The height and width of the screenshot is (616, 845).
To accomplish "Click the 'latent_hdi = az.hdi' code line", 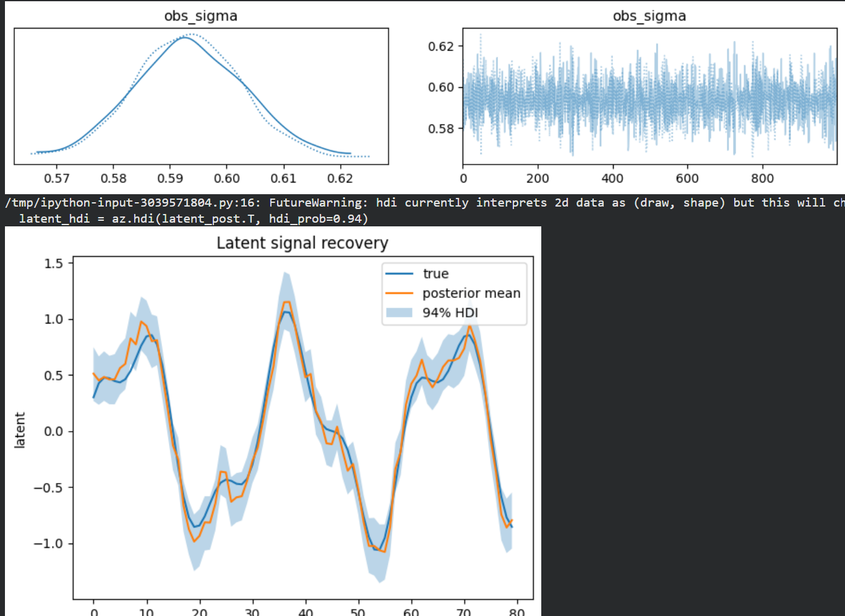I will (194, 219).
